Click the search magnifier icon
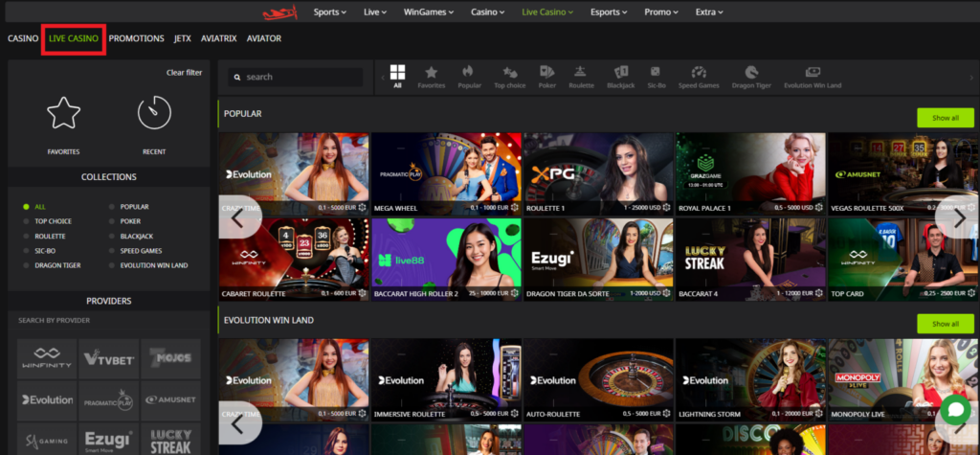Image resolution: width=980 pixels, height=455 pixels. coord(237,77)
